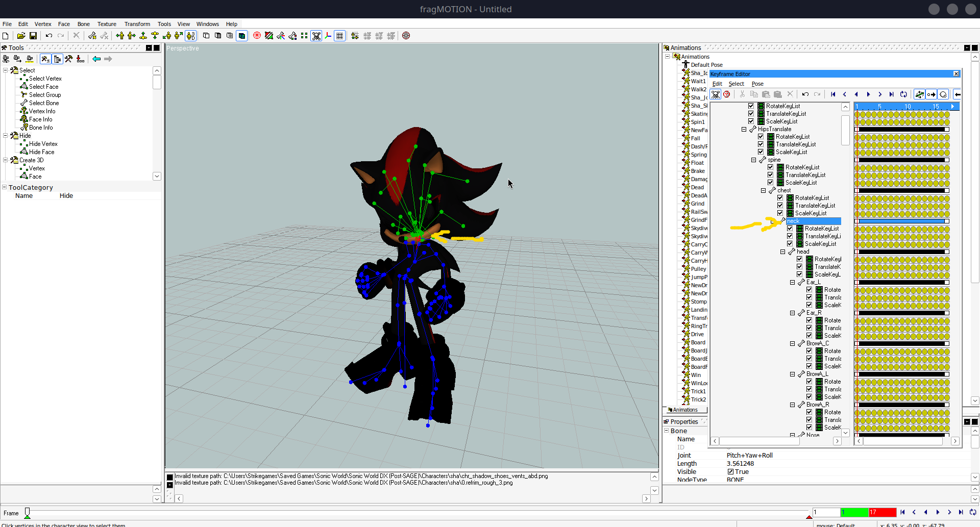Select the Select Bone tool
This screenshot has height=527, width=980.
click(43, 103)
